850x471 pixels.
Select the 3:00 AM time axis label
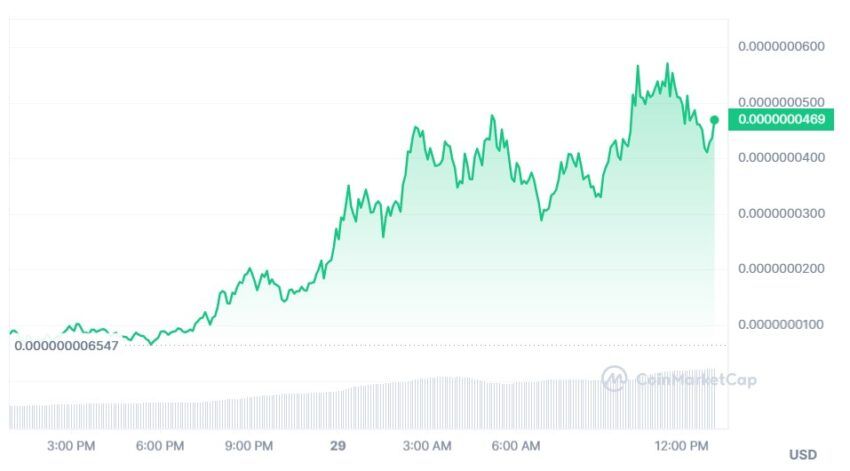(427, 446)
